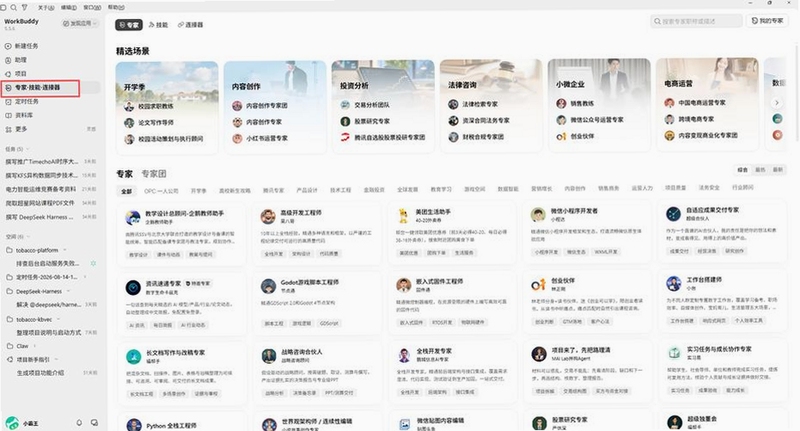The image size is (800, 431).
Task: Open the 工作台搭建师 expert card
Action: [721, 299]
